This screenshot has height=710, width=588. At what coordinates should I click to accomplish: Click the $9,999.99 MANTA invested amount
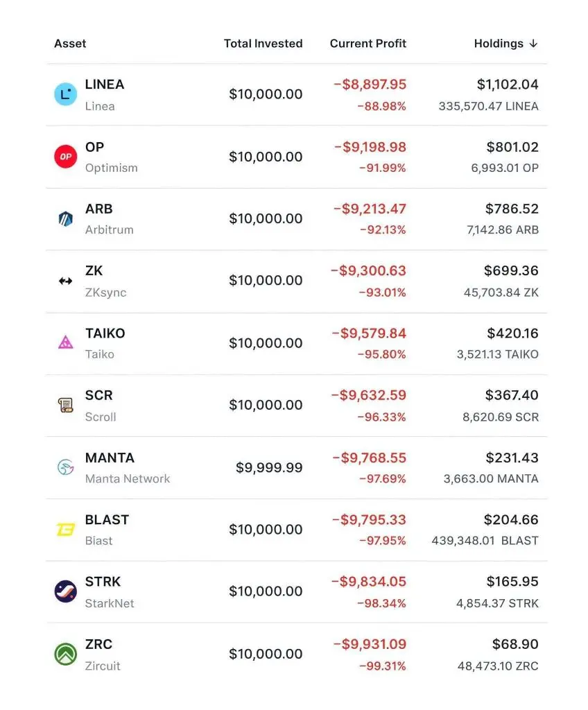pos(269,468)
